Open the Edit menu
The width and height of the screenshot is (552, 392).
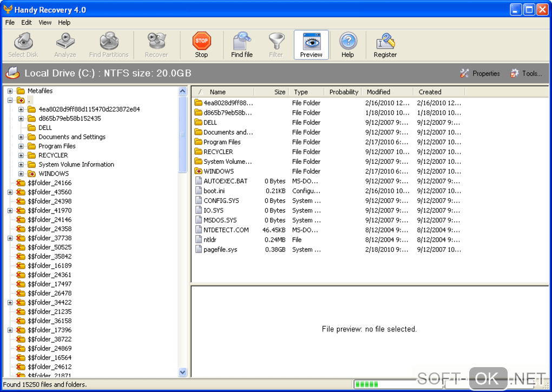click(27, 23)
